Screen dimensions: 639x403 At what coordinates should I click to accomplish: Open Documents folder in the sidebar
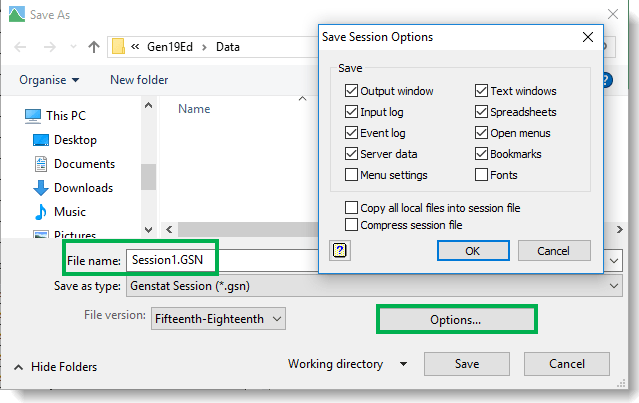84,164
